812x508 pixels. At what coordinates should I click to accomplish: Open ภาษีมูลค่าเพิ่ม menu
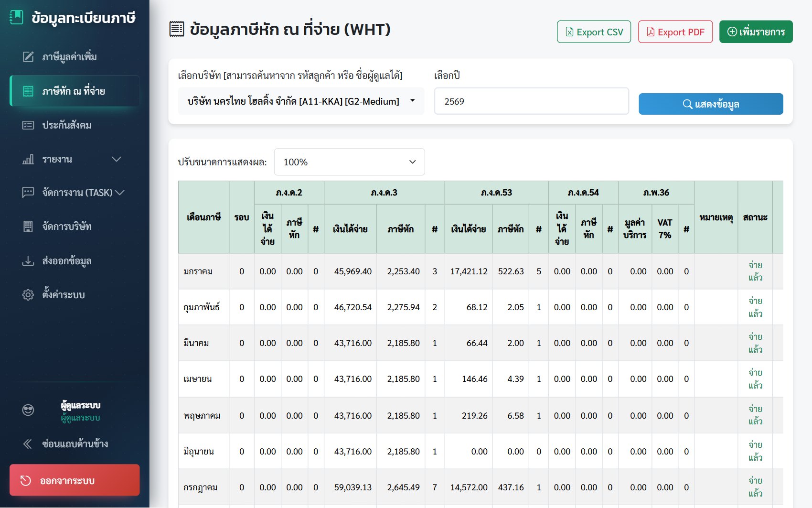[75, 57]
